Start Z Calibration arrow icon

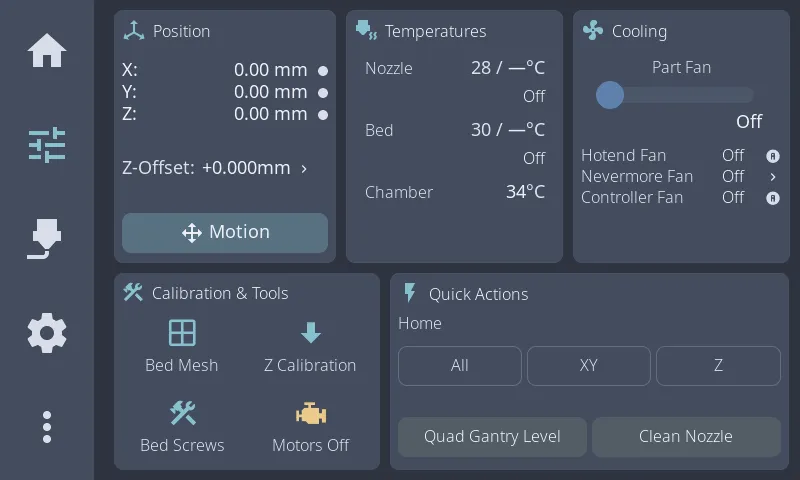tap(311, 333)
